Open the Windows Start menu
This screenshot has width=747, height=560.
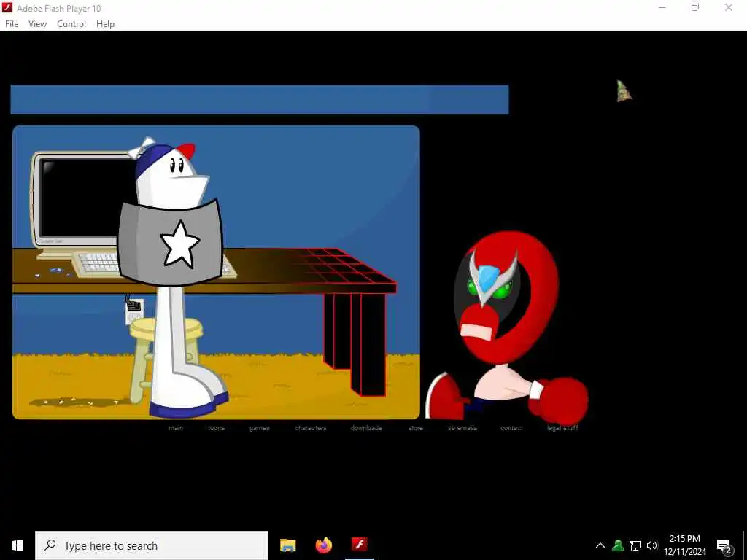click(x=18, y=545)
